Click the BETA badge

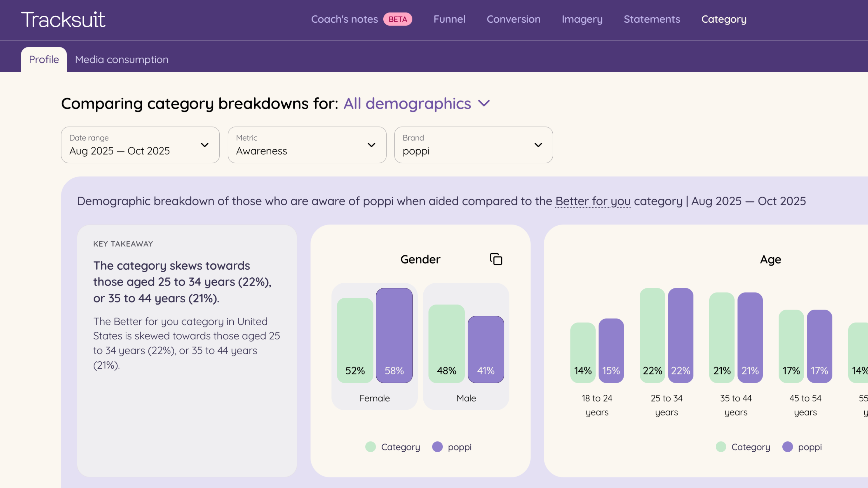point(398,19)
